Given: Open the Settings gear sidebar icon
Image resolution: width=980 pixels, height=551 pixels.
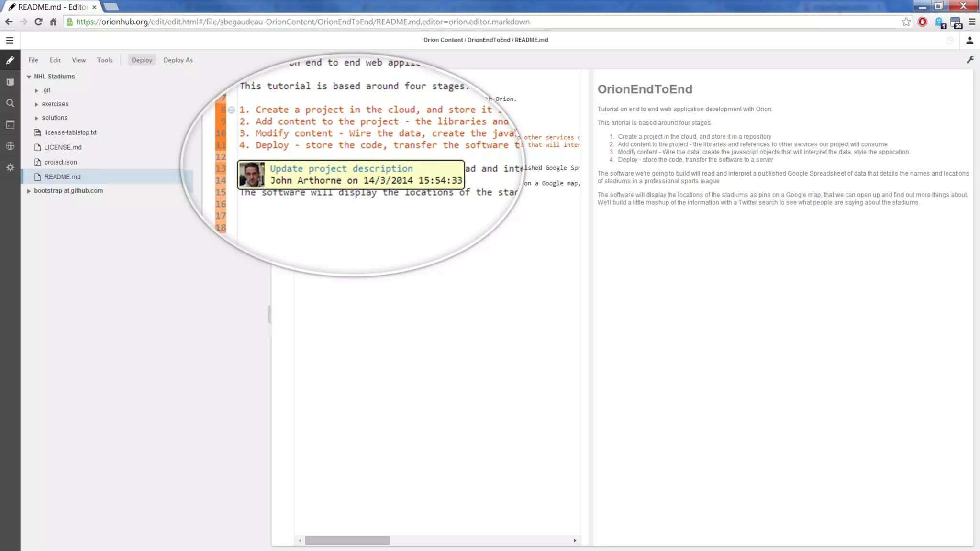Looking at the screenshot, I should [x=10, y=167].
